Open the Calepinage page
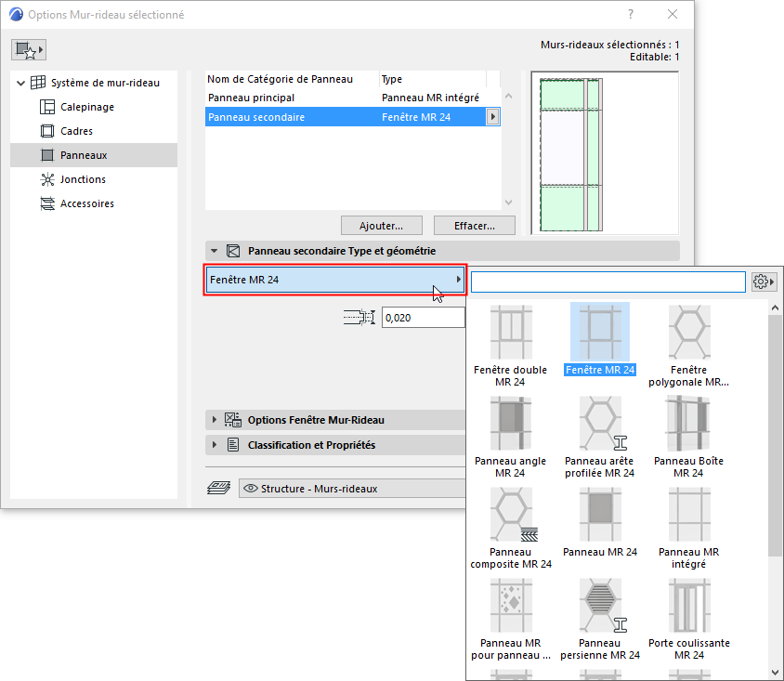 point(87,107)
